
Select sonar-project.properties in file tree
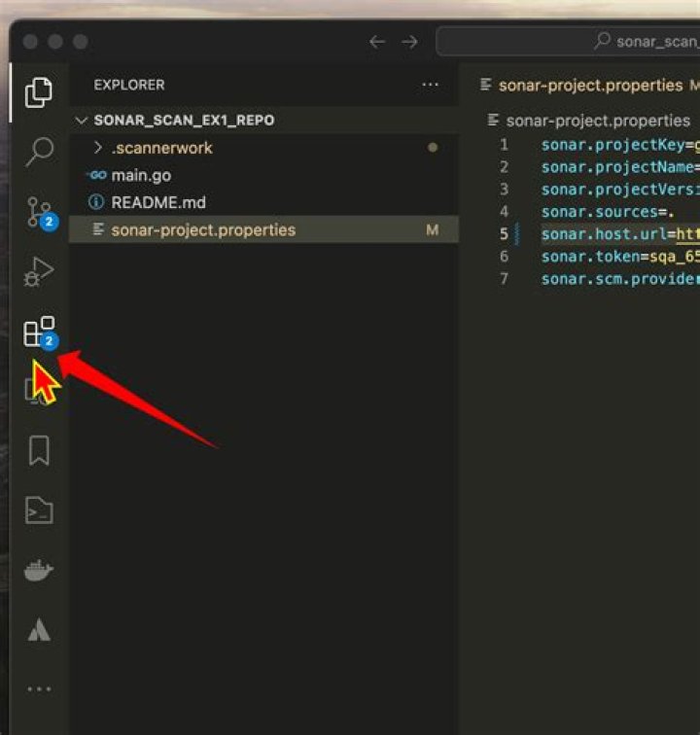click(202, 229)
